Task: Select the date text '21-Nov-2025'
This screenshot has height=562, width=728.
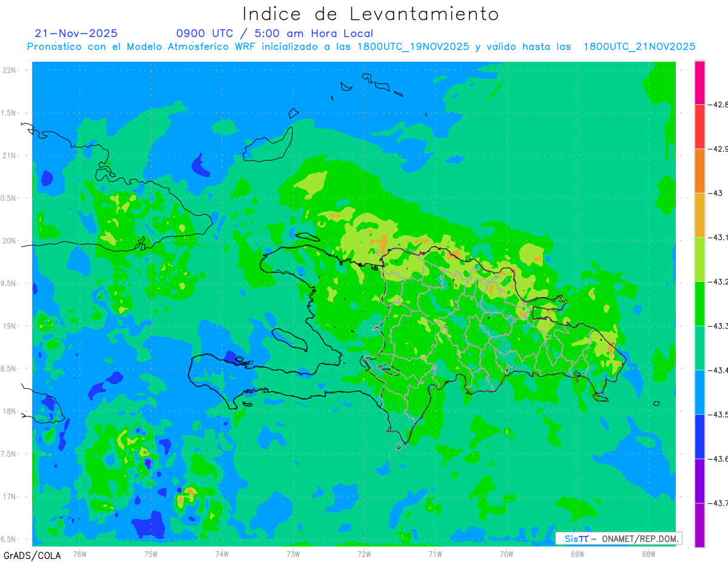Action: pyautogui.click(x=76, y=33)
